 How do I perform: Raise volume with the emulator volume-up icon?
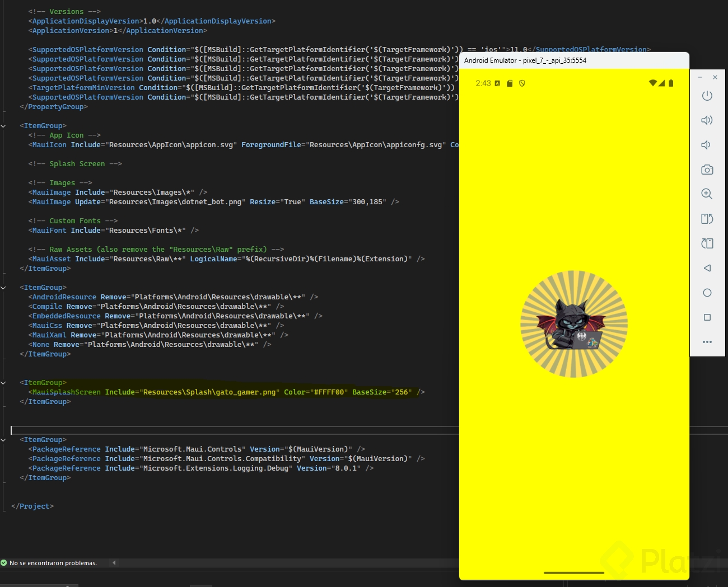pos(707,120)
